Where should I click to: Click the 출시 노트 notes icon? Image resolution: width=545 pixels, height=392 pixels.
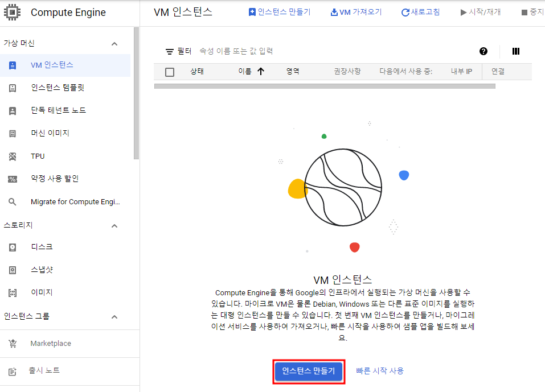(x=13, y=372)
